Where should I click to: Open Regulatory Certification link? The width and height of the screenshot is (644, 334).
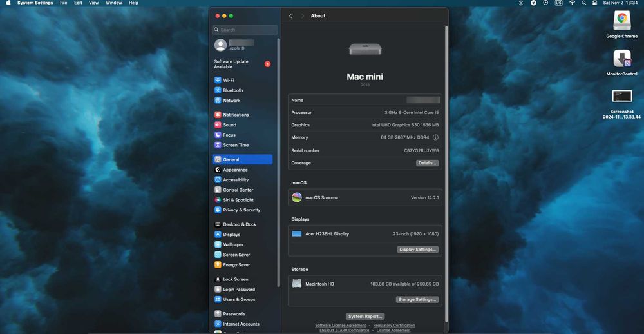394,326
